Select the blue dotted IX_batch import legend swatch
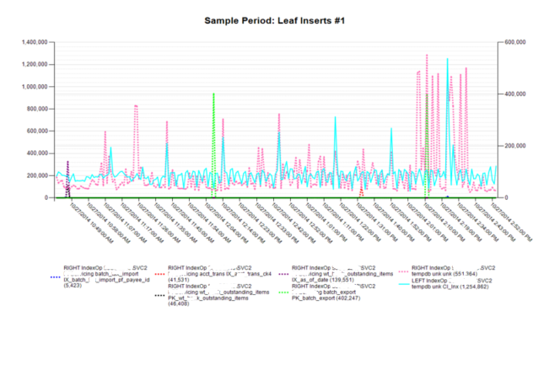Image resolution: width=549 pixels, height=392 pixels. pos(56,277)
